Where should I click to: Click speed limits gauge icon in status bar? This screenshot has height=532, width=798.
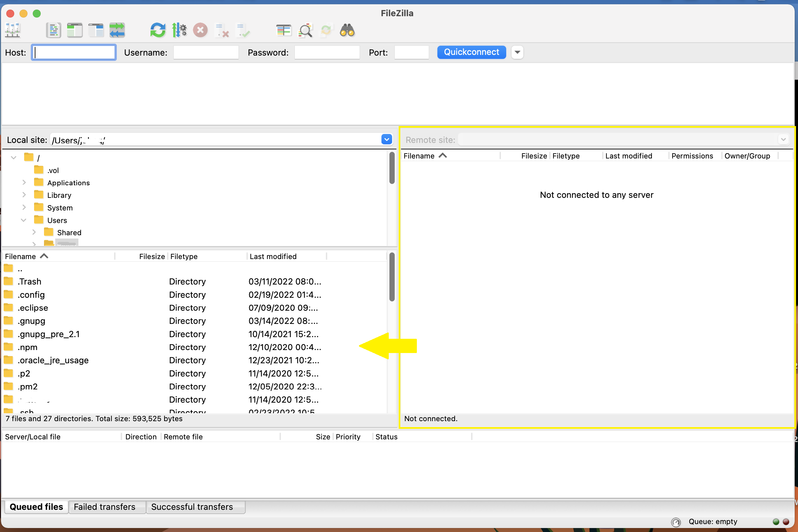coord(676,522)
